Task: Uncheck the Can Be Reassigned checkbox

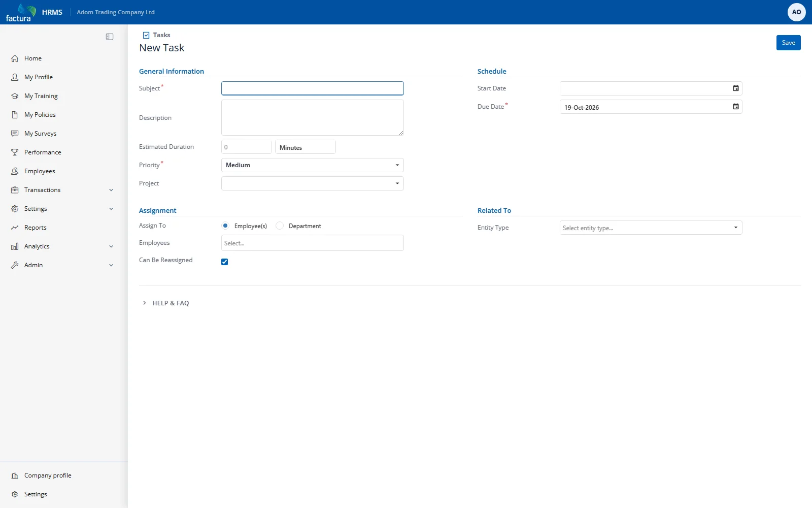Action: click(x=224, y=262)
